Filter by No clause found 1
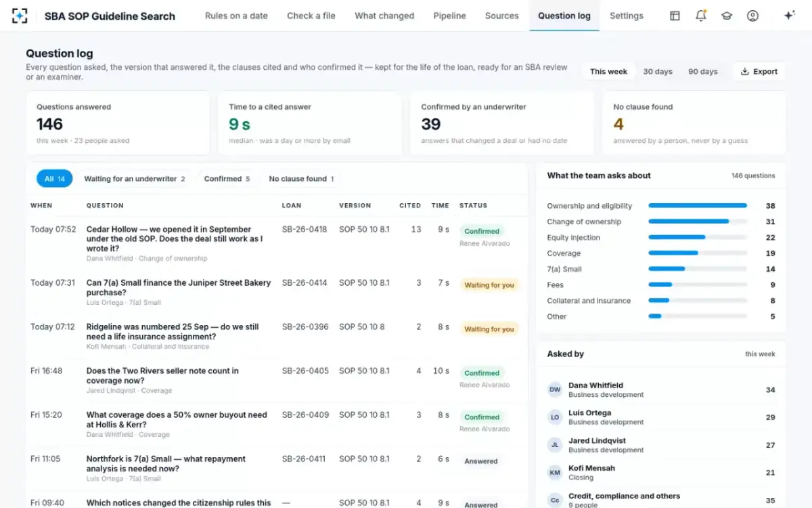The height and width of the screenshot is (508, 812). tap(302, 179)
